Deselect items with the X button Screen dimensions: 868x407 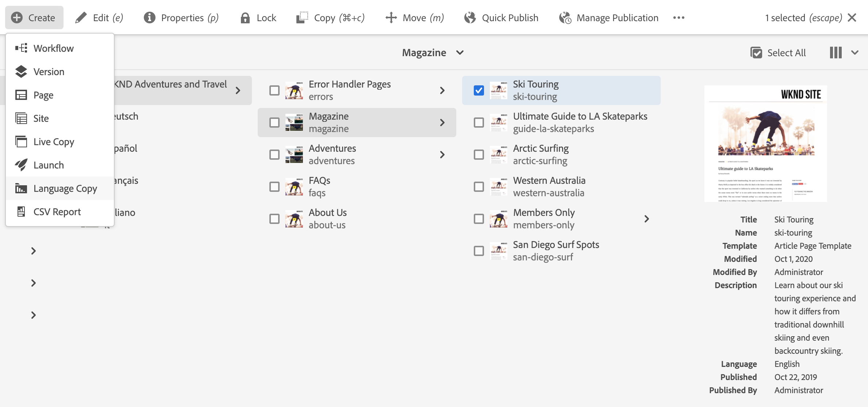pyautogui.click(x=852, y=18)
